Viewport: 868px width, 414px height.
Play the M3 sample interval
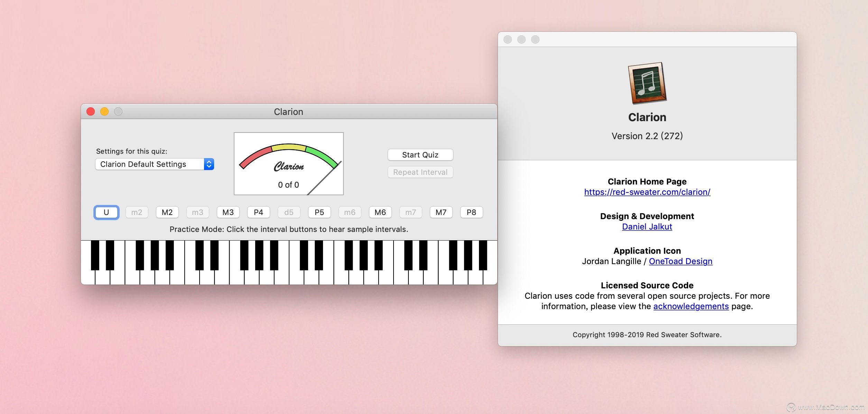[228, 212]
